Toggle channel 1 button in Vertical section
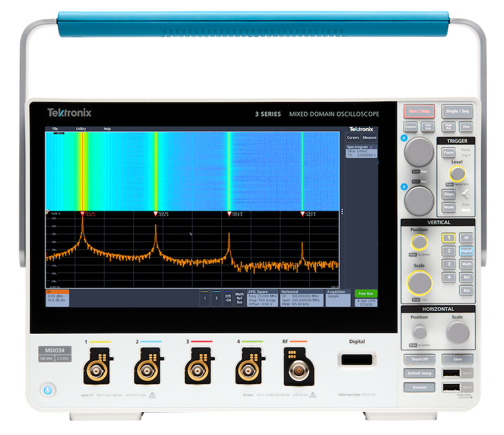This screenshot has height=435, width=504. 448,237
